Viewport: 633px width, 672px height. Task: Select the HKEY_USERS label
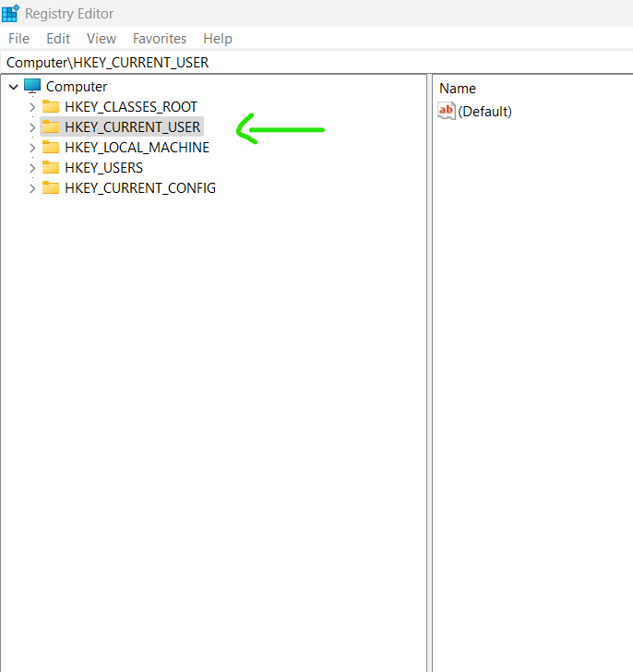[103, 168]
